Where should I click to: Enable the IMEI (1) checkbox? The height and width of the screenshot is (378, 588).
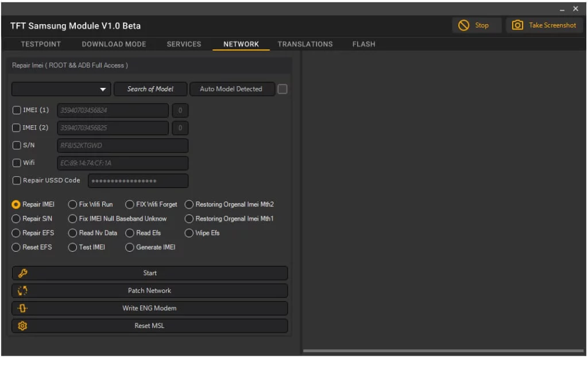pos(17,110)
